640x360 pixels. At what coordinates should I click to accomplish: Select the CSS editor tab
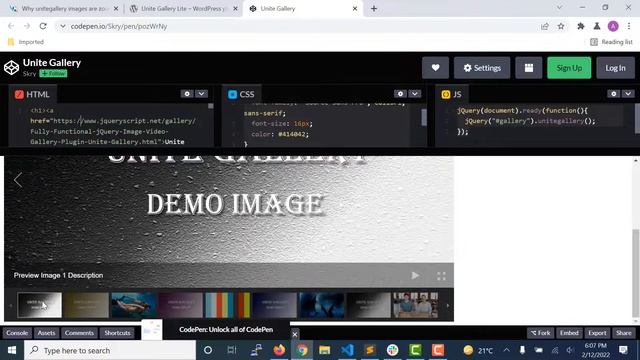pos(241,94)
